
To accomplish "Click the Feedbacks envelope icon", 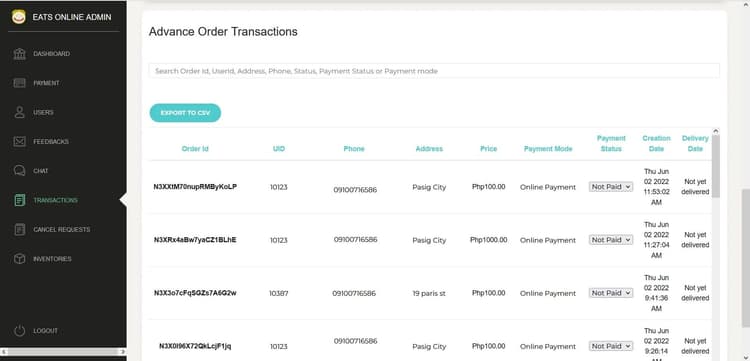I will pos(20,142).
